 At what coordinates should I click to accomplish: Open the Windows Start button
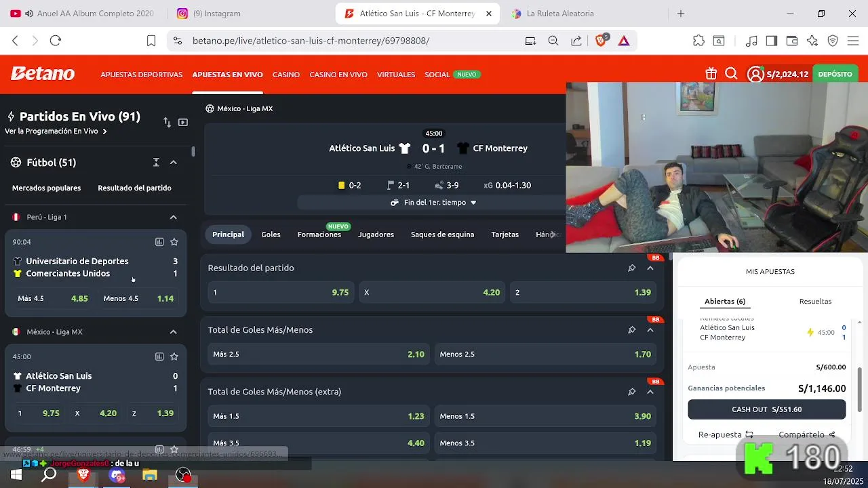[16, 474]
